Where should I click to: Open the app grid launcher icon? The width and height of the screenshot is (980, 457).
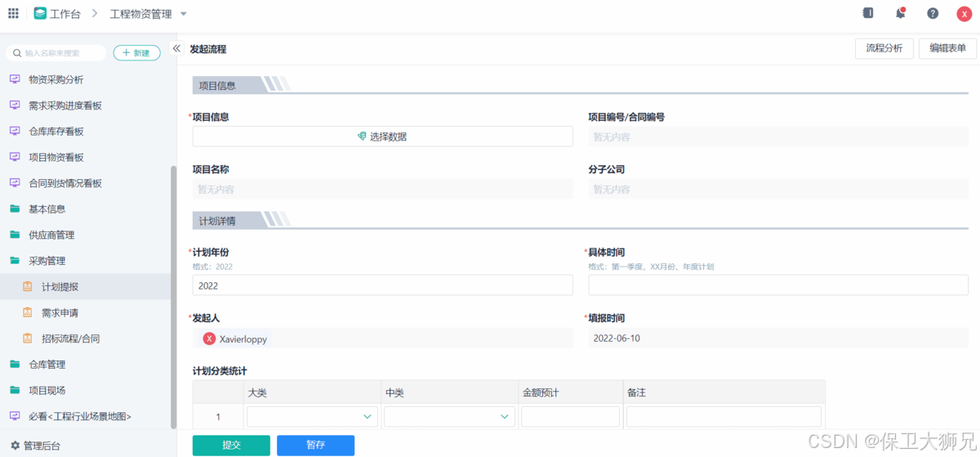tap(13, 13)
